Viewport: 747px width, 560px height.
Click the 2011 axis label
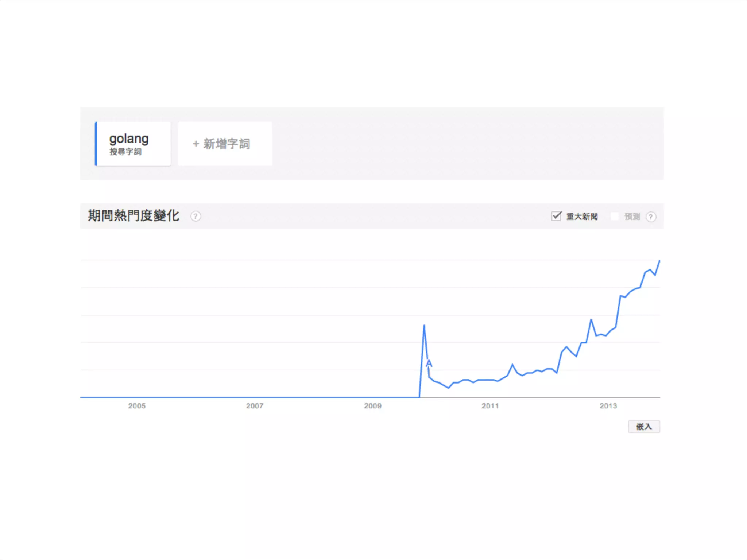point(490,406)
